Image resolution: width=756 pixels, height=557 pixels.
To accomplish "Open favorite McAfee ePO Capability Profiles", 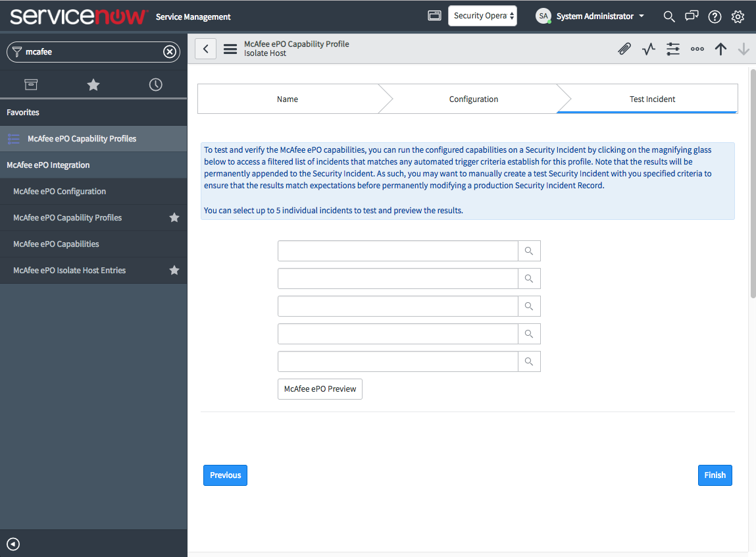I will 93,139.
